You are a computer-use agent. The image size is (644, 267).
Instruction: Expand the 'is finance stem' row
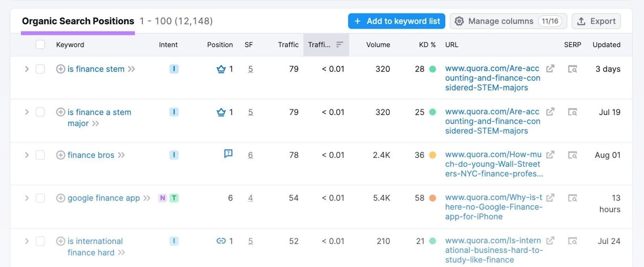[27, 69]
